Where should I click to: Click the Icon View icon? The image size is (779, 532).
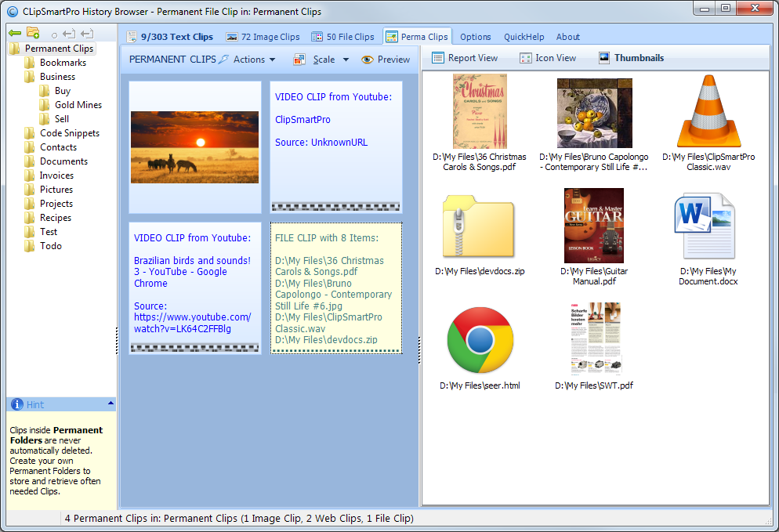[x=526, y=58]
